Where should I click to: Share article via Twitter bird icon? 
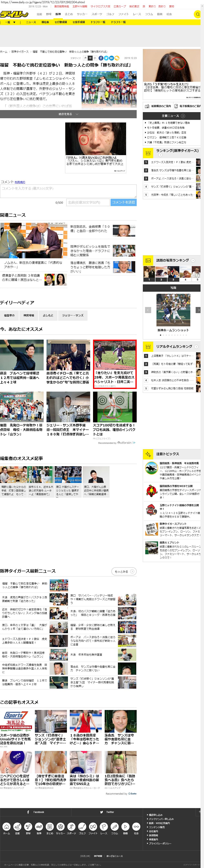pos(106,58)
